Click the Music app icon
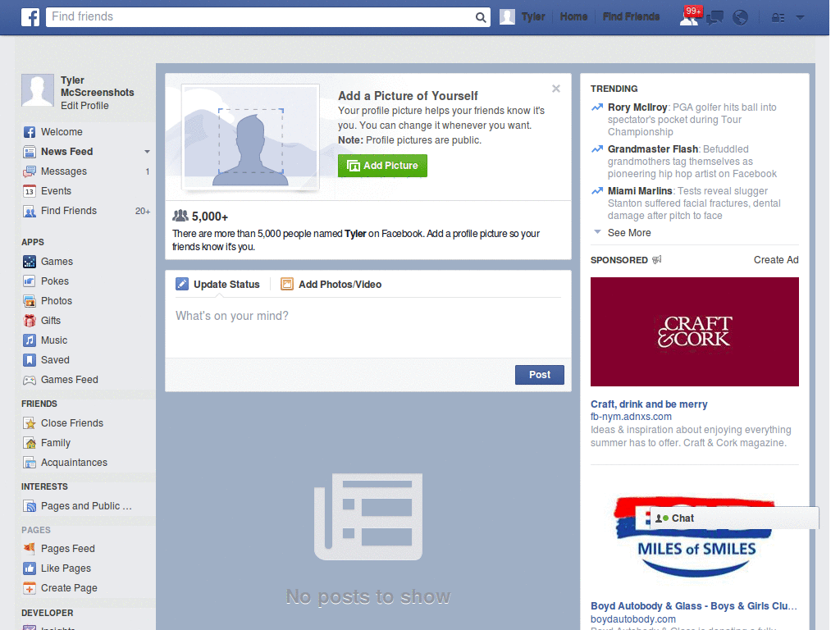 [30, 340]
